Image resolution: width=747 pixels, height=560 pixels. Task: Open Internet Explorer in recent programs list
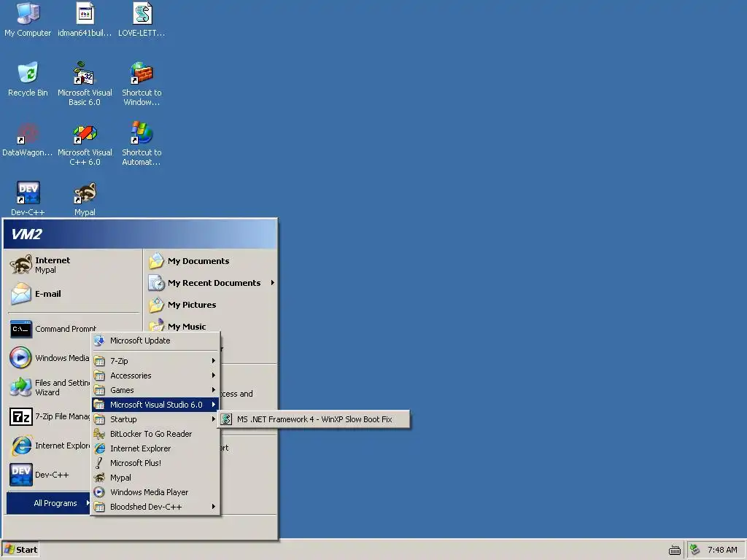coord(49,446)
